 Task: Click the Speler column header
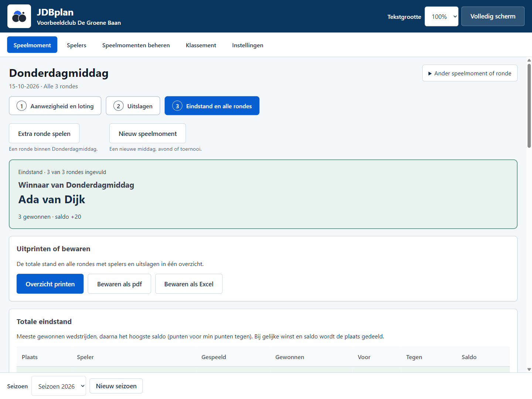(85, 357)
